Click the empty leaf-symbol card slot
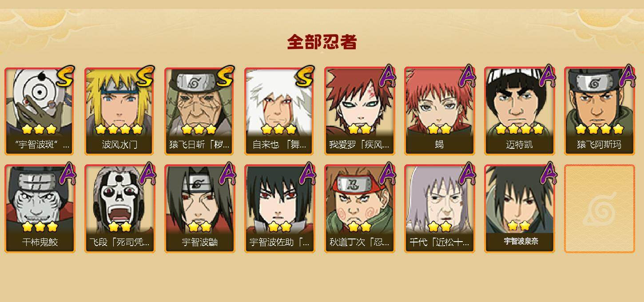The height and width of the screenshot is (302, 644). click(599, 209)
